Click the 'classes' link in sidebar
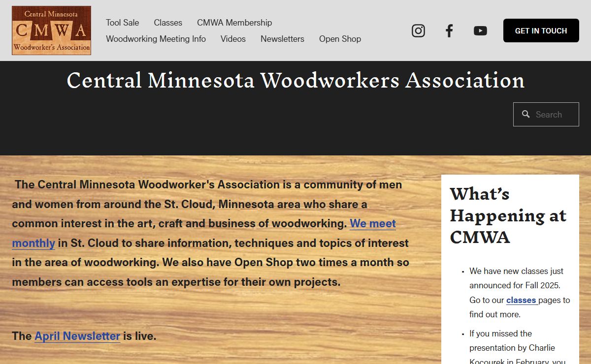This screenshot has width=591, height=364. click(521, 300)
